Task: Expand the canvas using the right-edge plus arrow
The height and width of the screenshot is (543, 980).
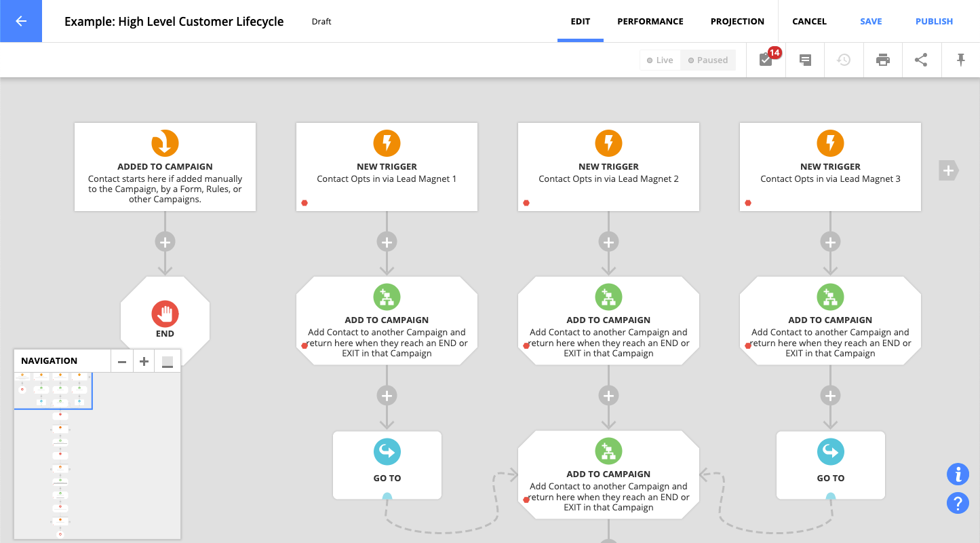Action: pos(947,170)
